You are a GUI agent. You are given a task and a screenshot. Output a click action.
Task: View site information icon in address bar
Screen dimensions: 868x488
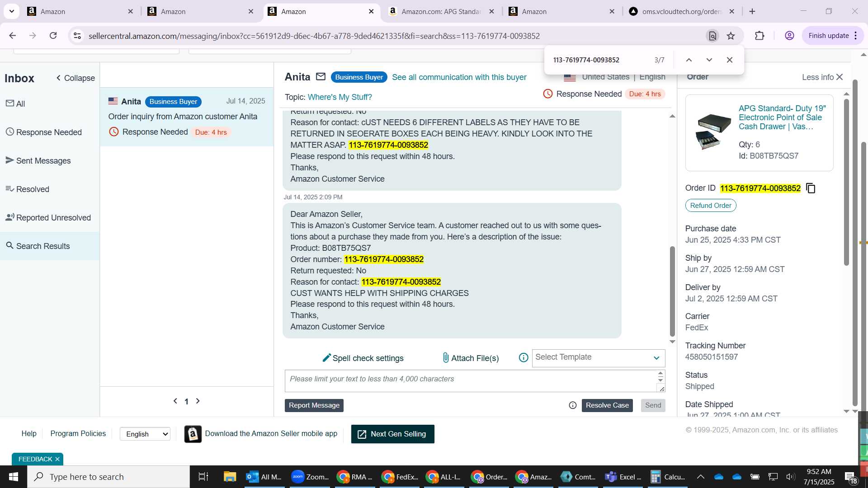(77, 36)
